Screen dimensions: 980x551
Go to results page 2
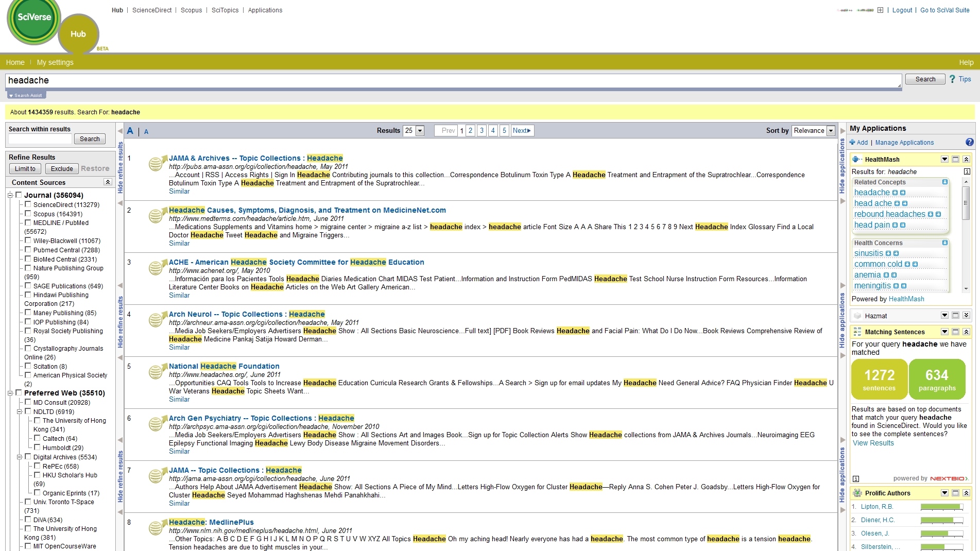(470, 131)
